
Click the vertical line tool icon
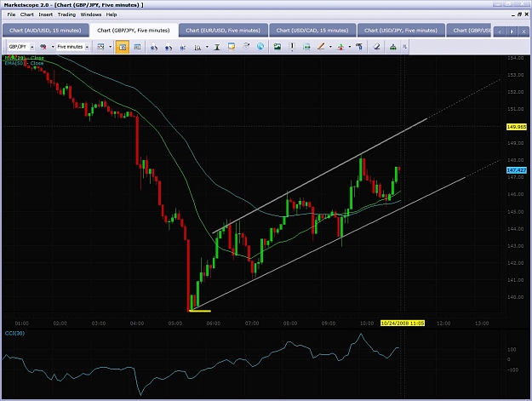[x=292, y=47]
